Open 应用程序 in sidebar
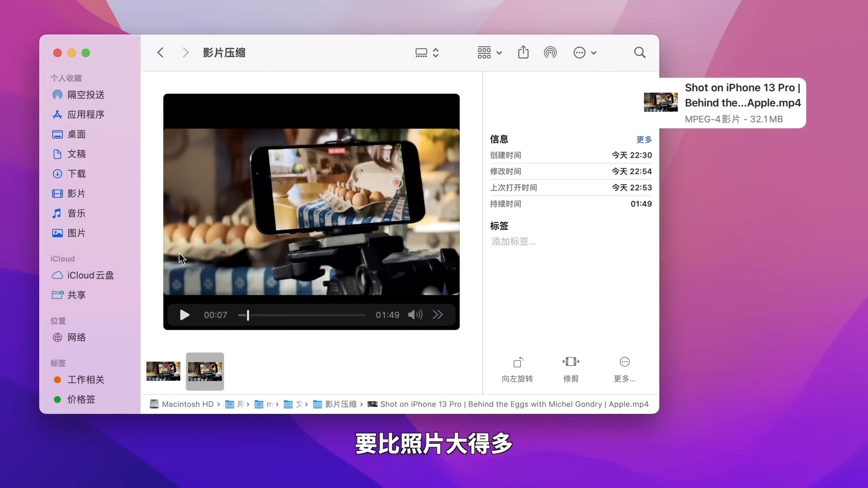The width and height of the screenshot is (868, 488). tap(86, 114)
